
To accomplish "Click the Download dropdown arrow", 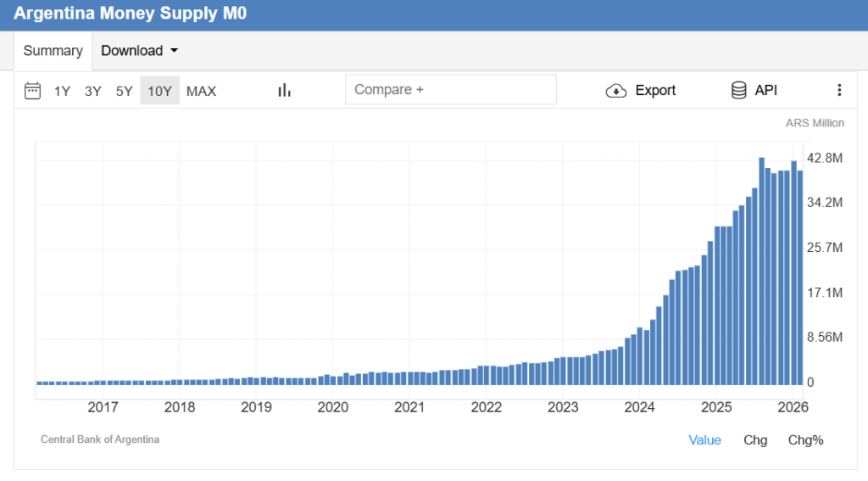I will (x=175, y=51).
